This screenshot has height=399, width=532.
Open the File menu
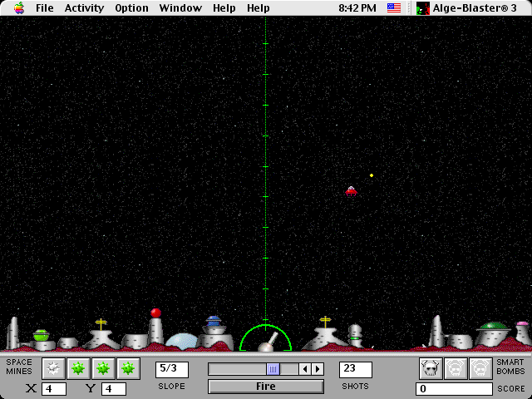coord(45,8)
